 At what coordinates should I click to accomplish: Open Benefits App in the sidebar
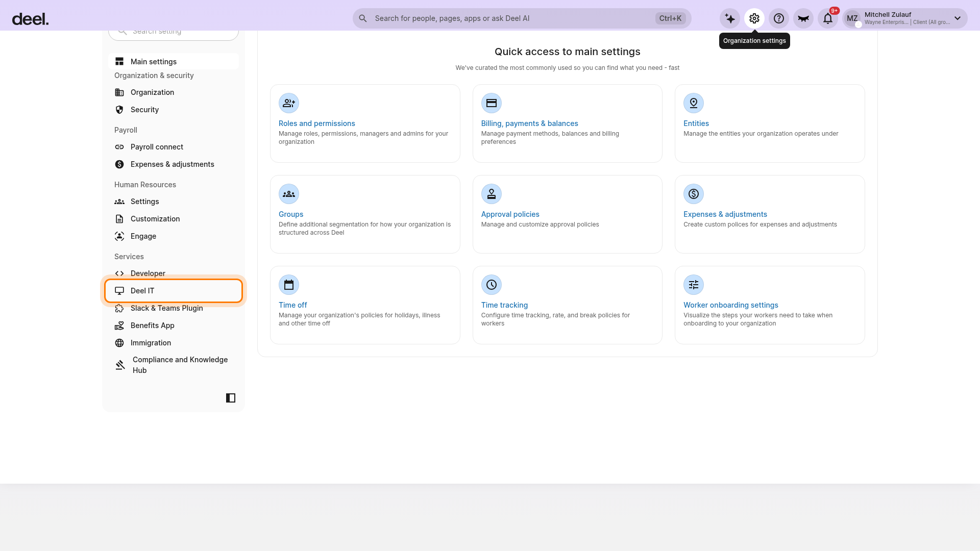pyautogui.click(x=174, y=325)
